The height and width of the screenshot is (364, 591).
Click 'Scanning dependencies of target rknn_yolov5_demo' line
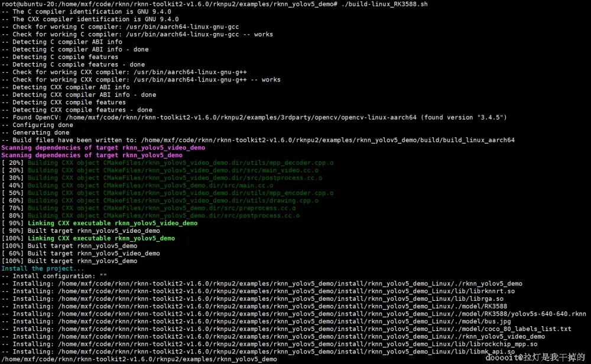[92, 155]
